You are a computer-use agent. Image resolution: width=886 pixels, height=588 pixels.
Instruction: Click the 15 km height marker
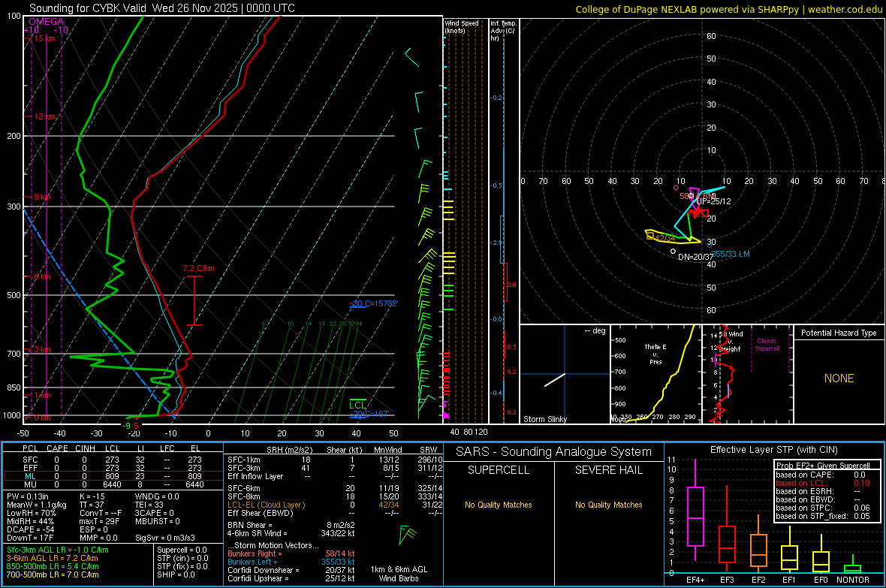click(x=44, y=38)
